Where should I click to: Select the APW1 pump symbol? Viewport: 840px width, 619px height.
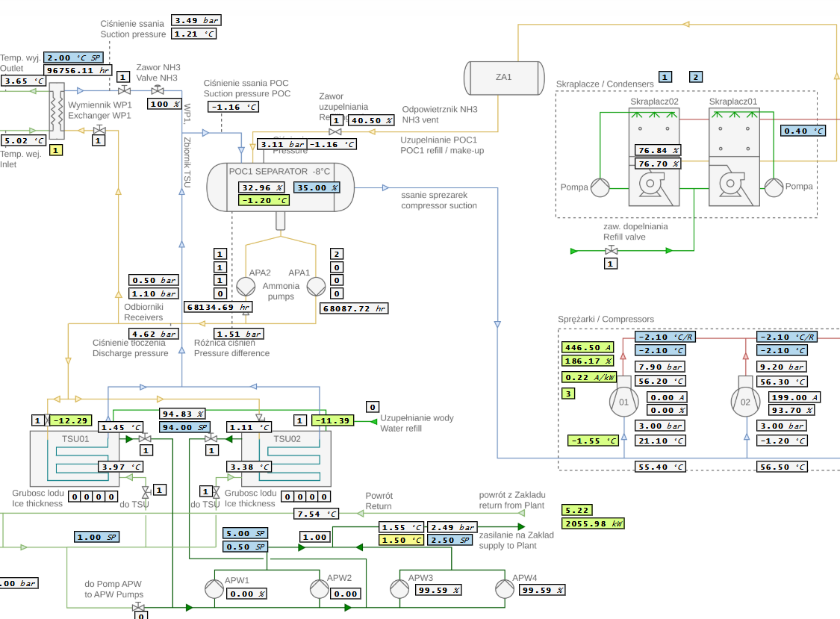coord(214,589)
